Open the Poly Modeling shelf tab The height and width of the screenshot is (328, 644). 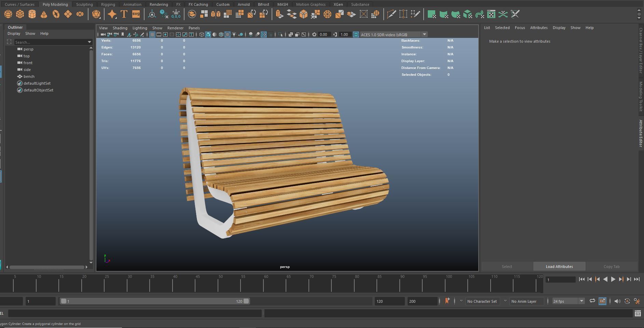[x=55, y=4]
